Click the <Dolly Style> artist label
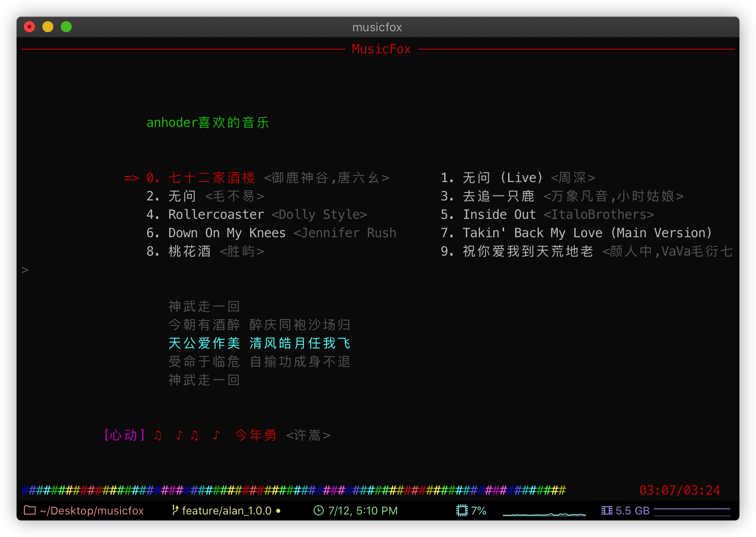 pyautogui.click(x=319, y=215)
